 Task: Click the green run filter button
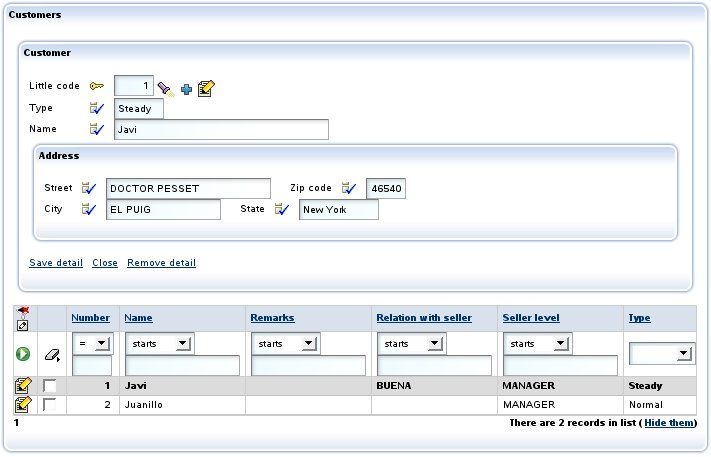[23, 354]
